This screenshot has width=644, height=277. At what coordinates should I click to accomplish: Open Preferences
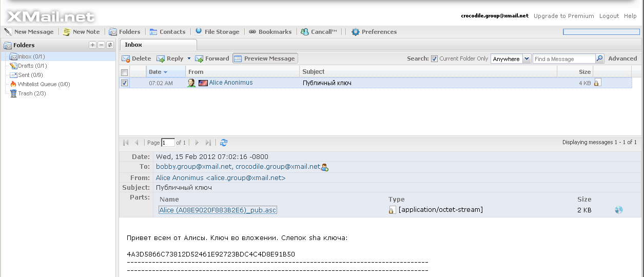(374, 32)
